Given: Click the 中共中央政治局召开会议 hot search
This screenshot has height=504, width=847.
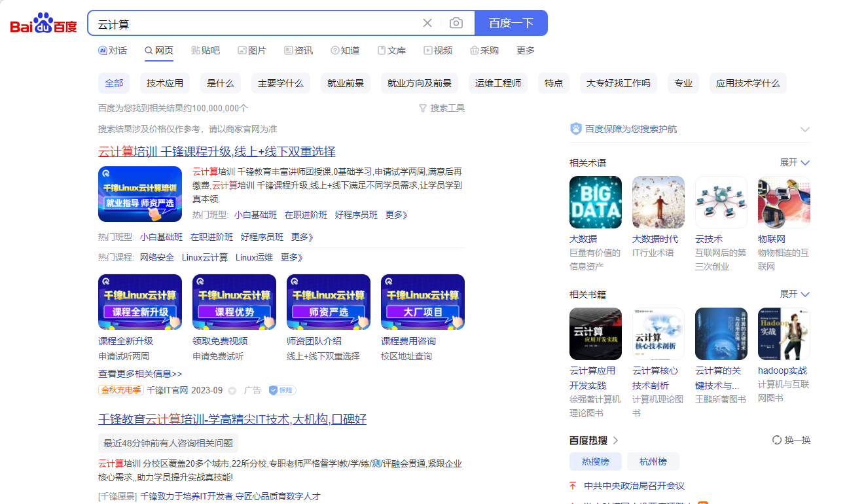Looking at the screenshot, I should tap(634, 486).
